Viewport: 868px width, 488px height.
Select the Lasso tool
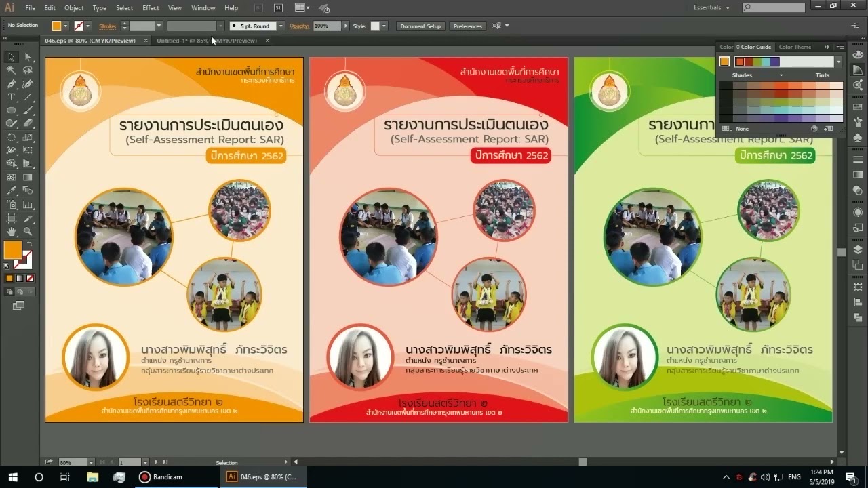[28, 70]
